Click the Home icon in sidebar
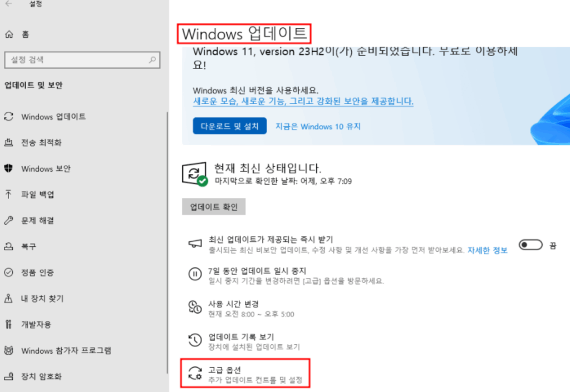This screenshot has height=392, width=570. pos(9,34)
